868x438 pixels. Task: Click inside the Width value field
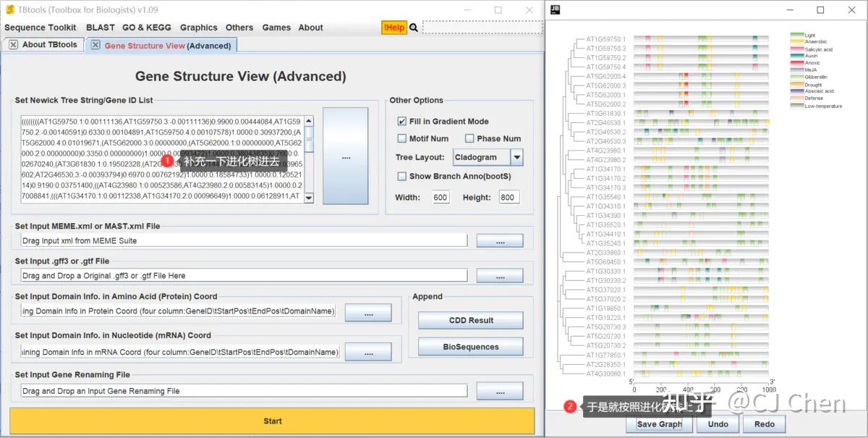[x=441, y=197]
